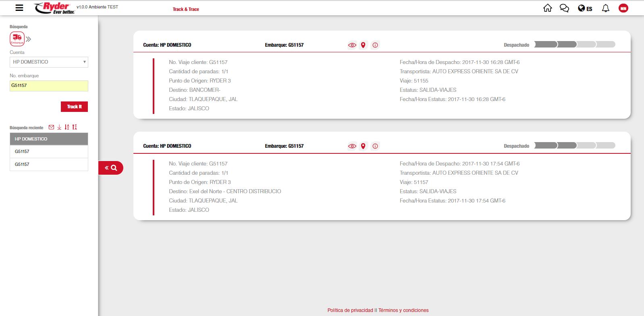
Task: Open Política de privacidad link
Action: pyautogui.click(x=350, y=310)
